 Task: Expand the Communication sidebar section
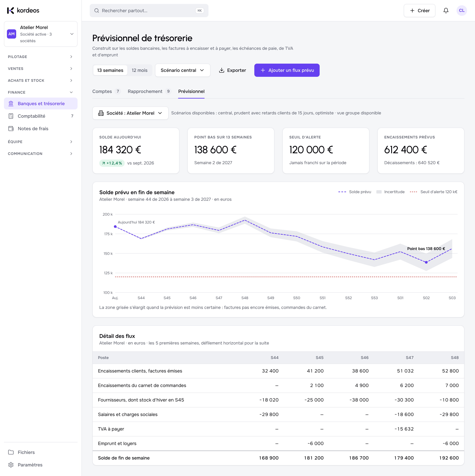41,153
